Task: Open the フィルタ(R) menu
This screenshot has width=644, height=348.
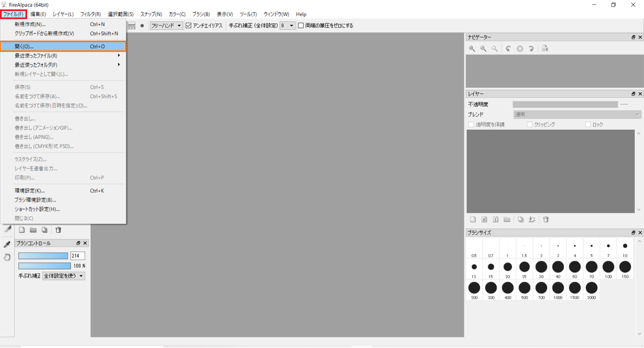Action: pyautogui.click(x=90, y=14)
